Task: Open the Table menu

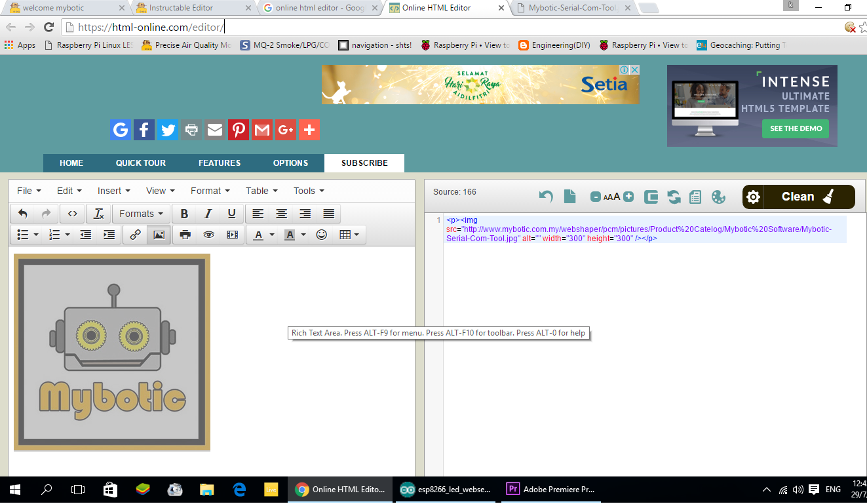Action: 261,191
